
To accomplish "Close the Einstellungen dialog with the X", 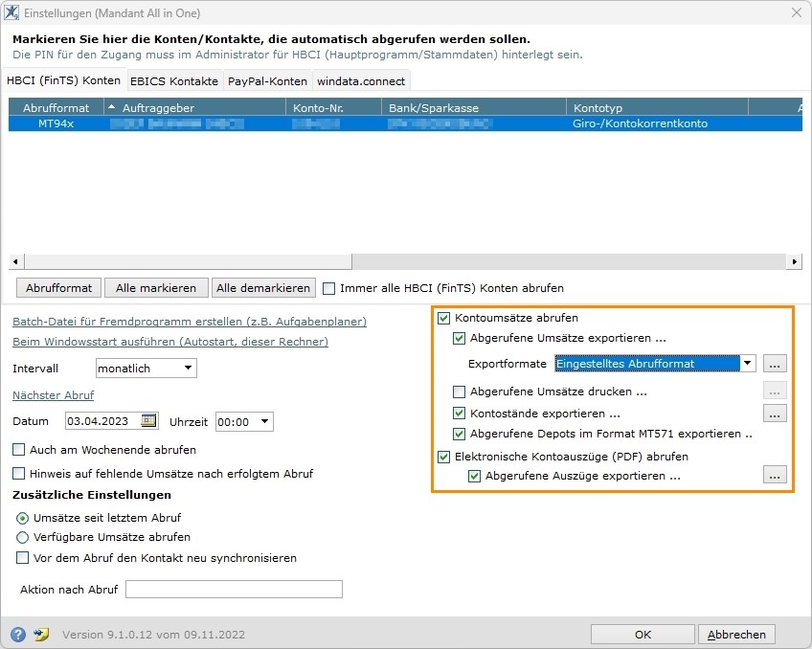I will coord(797,12).
